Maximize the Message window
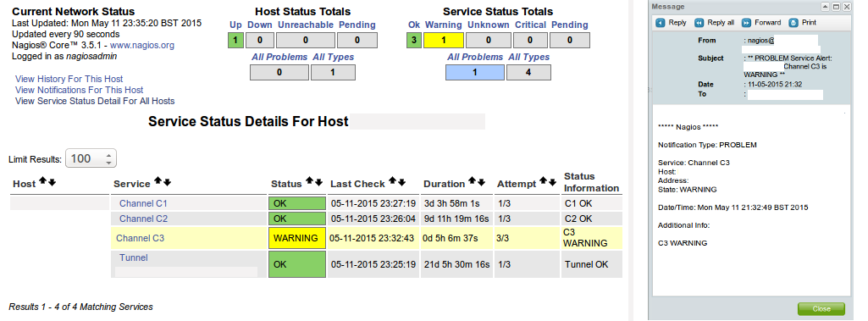 pyautogui.click(x=836, y=7)
